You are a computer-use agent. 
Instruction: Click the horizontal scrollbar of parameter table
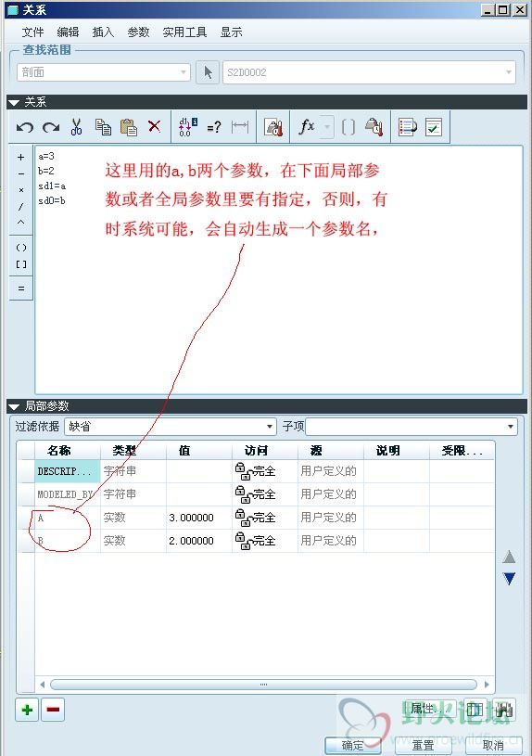coord(263,685)
